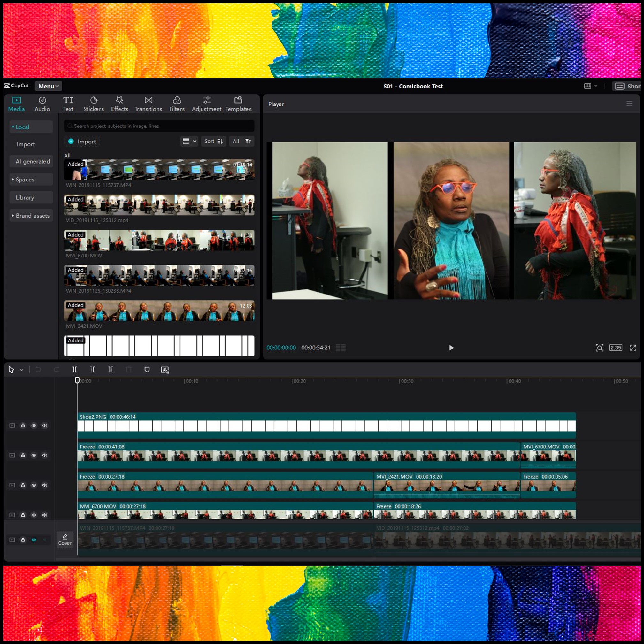Click the playhead handle on timeline ruler
This screenshot has width=644, height=644.
(x=77, y=380)
